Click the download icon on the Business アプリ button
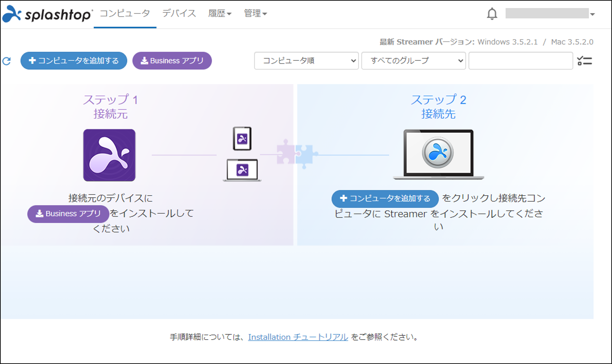 144,60
